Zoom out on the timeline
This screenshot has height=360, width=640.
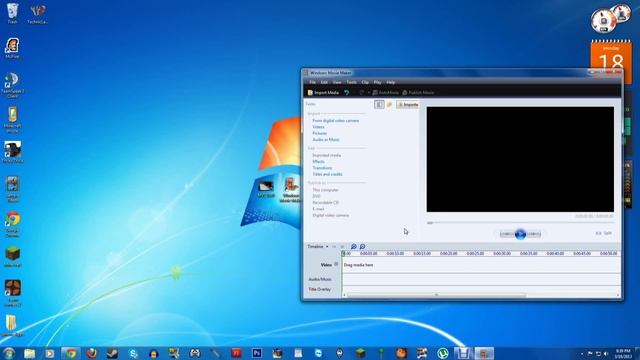click(362, 247)
